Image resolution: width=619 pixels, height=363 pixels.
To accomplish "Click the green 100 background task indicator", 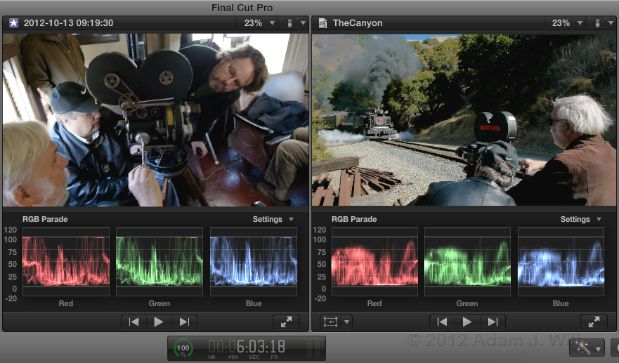I will point(183,348).
